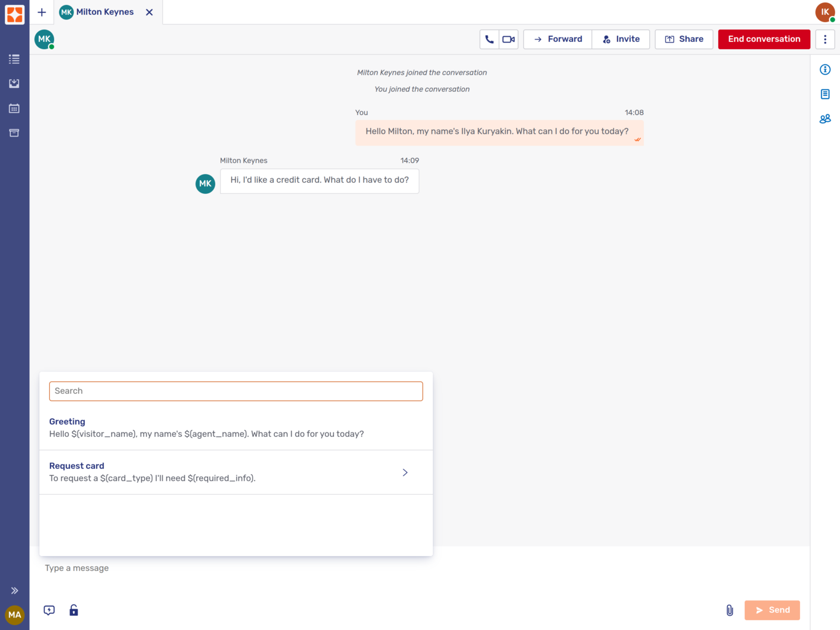Viewport: 840px width, 630px height.
Task: Open the archive icon in the sidebar
Action: [14, 133]
